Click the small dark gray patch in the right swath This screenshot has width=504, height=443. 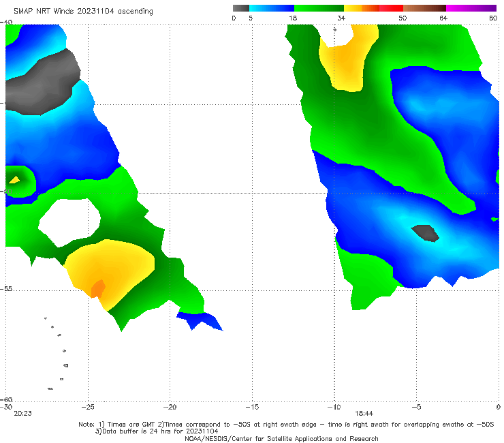(x=425, y=233)
